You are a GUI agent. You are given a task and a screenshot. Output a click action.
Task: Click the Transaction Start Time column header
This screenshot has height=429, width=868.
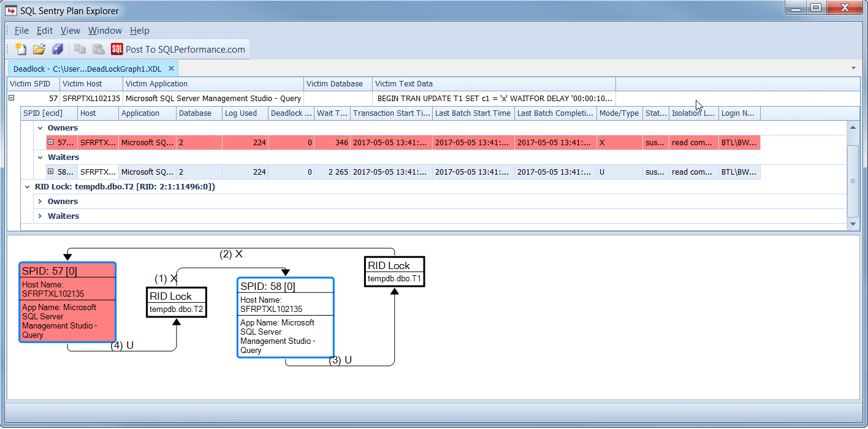pyautogui.click(x=392, y=113)
